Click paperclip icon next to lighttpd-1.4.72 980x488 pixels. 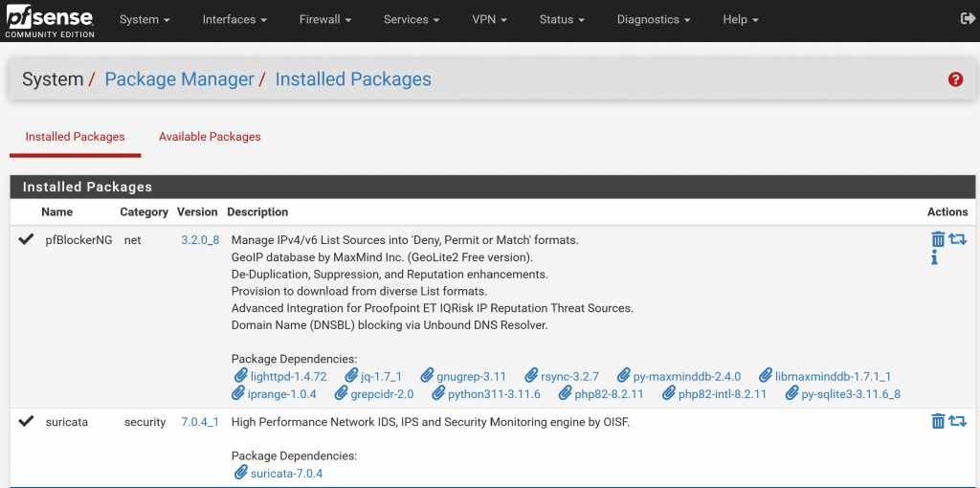pos(240,375)
